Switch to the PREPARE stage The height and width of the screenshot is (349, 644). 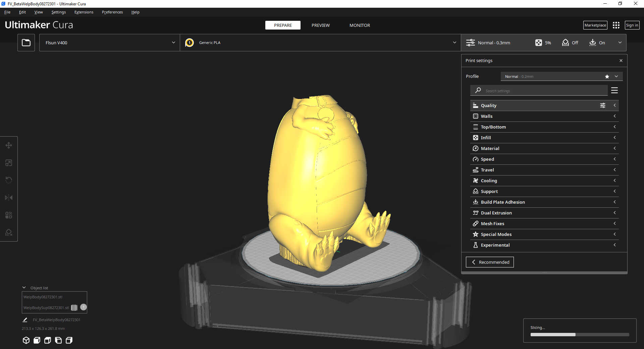coord(283,25)
